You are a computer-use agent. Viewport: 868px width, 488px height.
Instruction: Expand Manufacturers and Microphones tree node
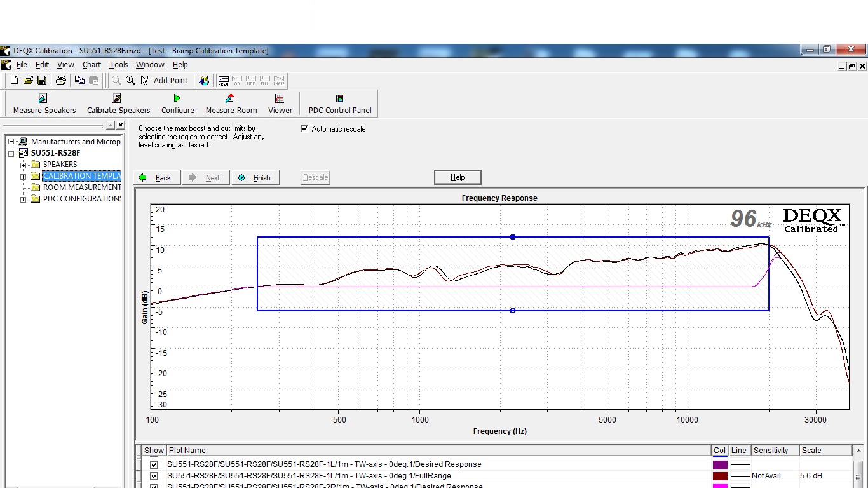[11, 142]
